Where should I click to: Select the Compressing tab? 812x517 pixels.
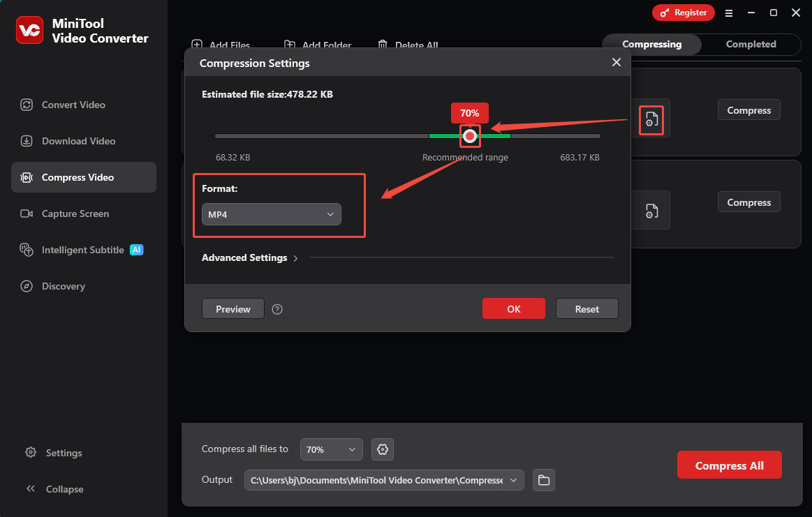[x=651, y=44]
